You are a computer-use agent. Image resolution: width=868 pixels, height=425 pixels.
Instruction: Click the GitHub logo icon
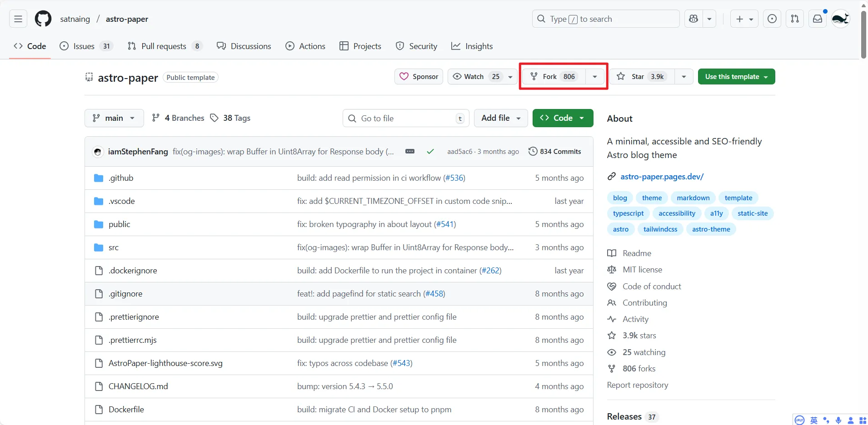[x=43, y=19]
